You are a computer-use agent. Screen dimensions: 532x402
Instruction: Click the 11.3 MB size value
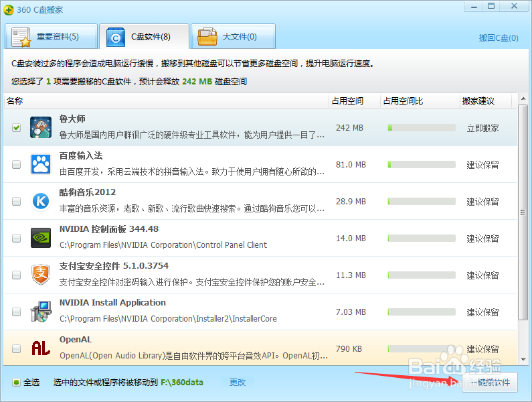pyautogui.click(x=351, y=275)
